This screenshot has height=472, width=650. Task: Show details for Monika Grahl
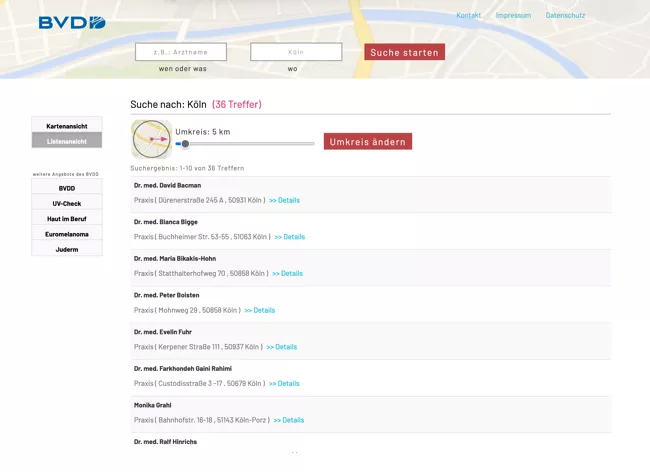click(289, 420)
